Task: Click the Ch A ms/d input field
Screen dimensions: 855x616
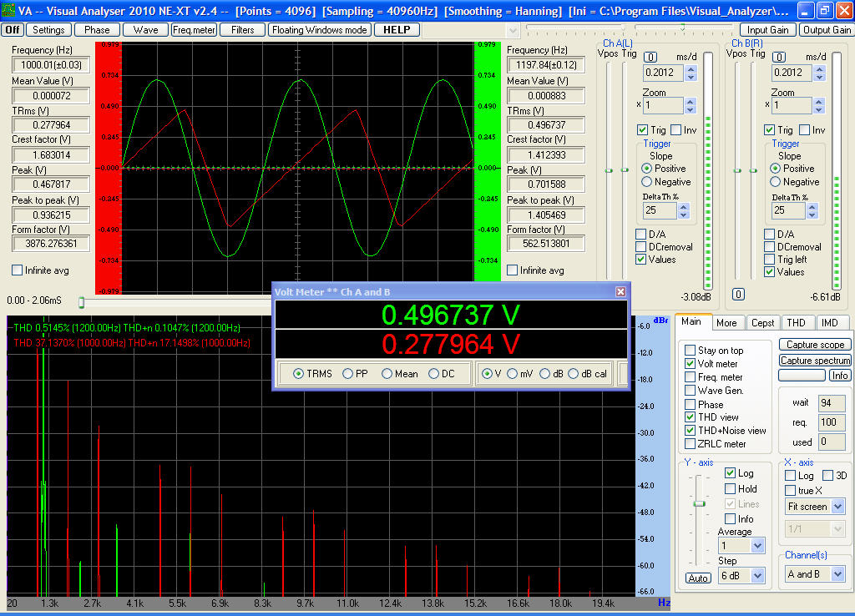Action: click(x=663, y=73)
